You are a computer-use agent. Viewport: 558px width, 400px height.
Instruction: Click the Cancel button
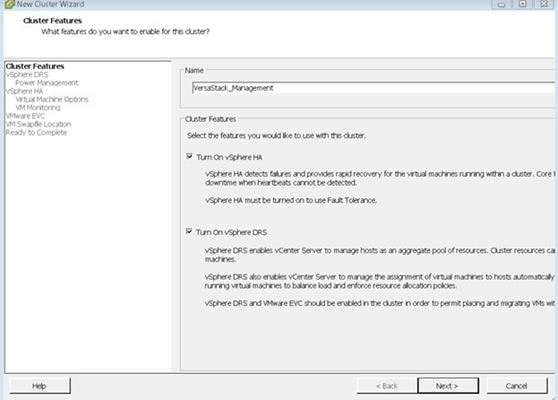(x=517, y=386)
